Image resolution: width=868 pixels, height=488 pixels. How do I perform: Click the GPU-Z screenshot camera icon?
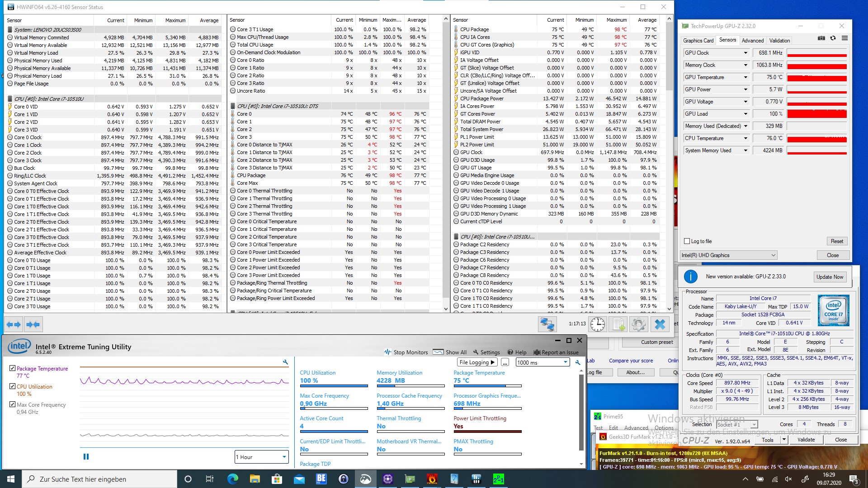(821, 38)
